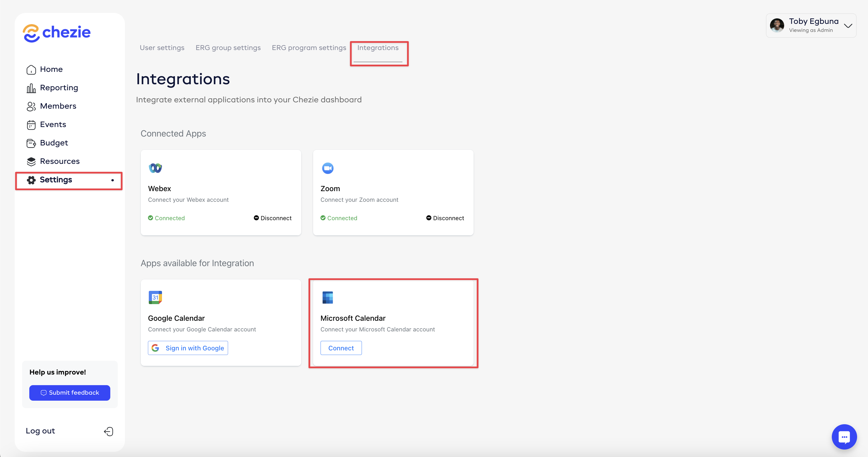Disconnect the Webex integration

coord(273,218)
